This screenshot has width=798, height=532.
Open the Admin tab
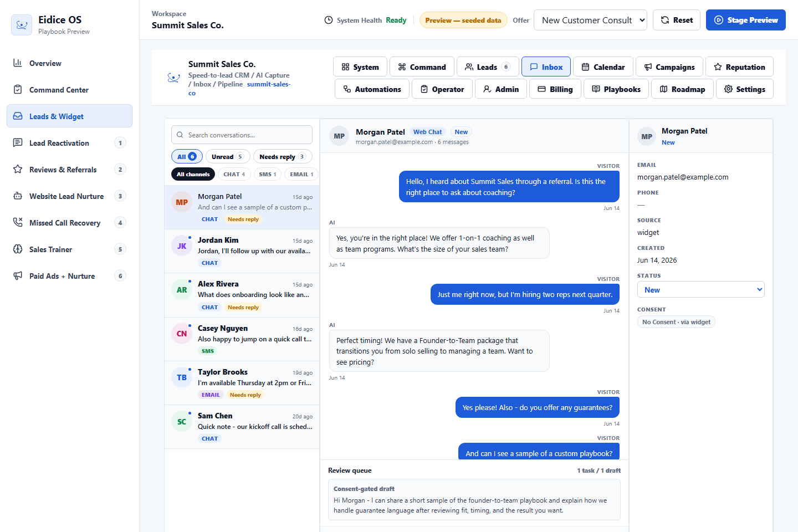pyautogui.click(x=501, y=89)
